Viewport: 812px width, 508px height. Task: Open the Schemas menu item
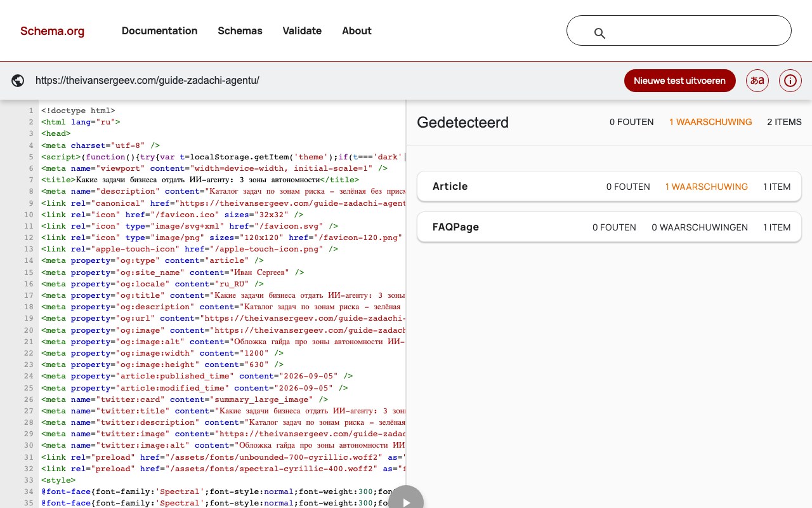coord(240,30)
